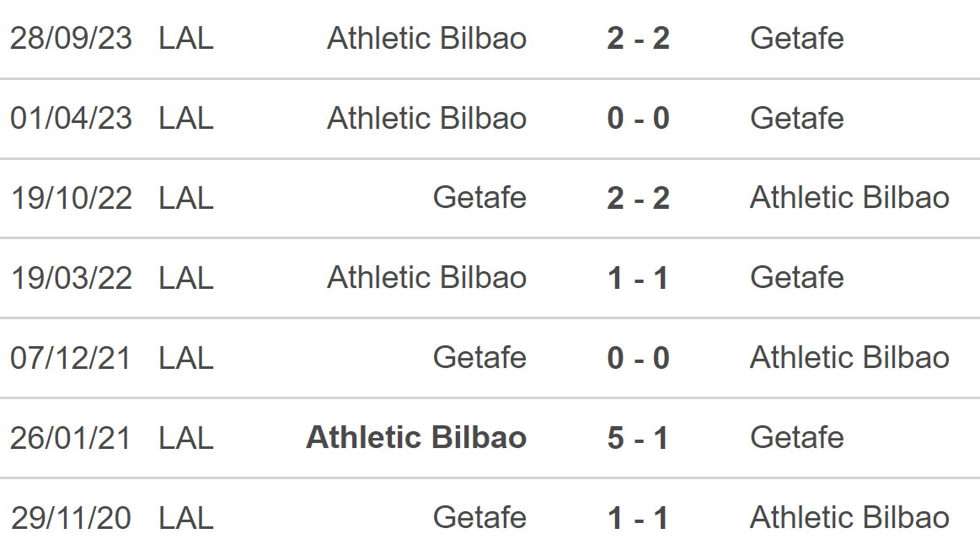Select Athletic Bilbao away team on 29/11/20
Screen dimensions: 980x555
tap(850, 517)
